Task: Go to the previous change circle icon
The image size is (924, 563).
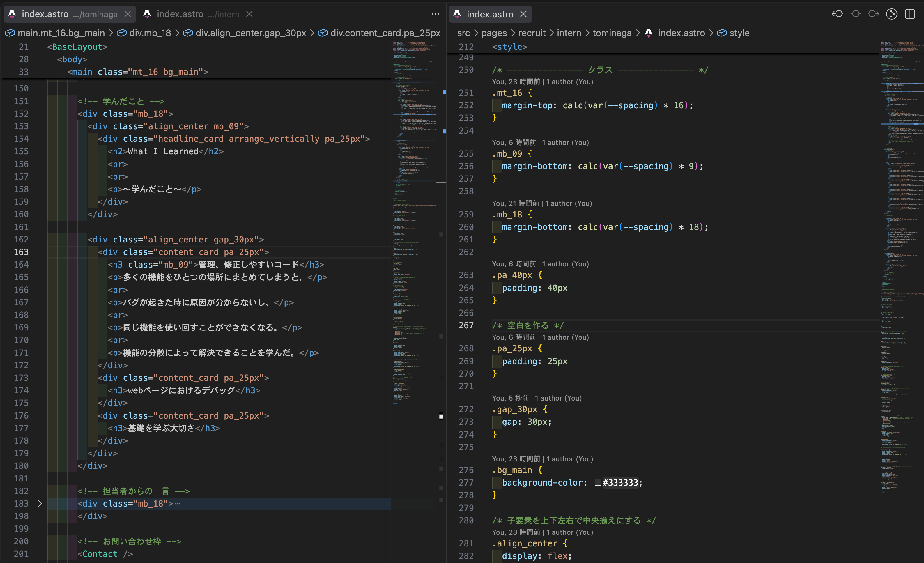Action: pyautogui.click(x=856, y=14)
